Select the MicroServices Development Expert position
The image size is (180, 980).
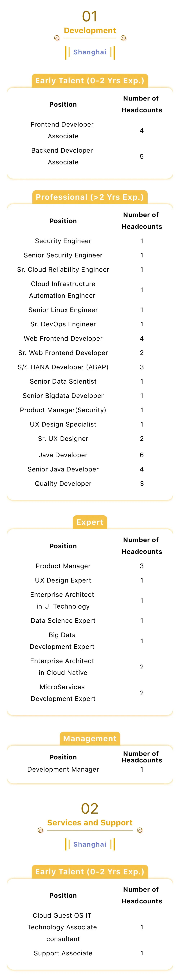tap(63, 693)
